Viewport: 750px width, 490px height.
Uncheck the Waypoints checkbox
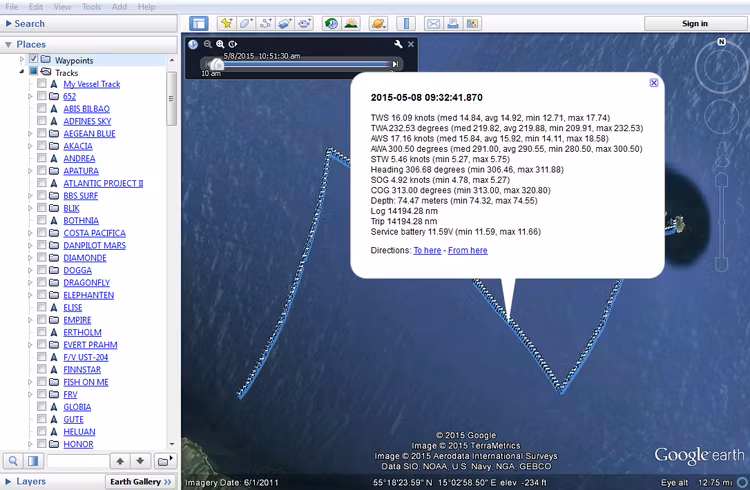[34, 60]
